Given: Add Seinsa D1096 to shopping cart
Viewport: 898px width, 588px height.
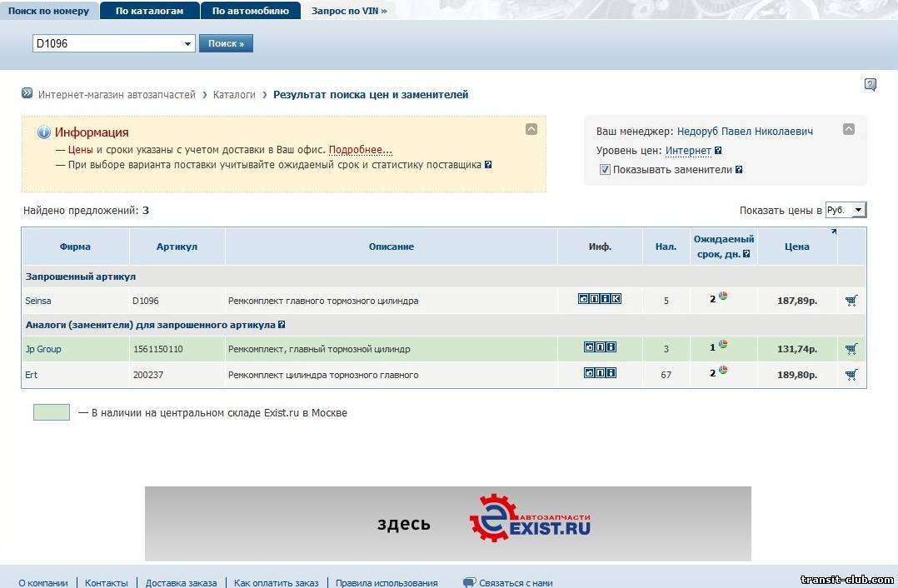Looking at the screenshot, I should (x=851, y=301).
